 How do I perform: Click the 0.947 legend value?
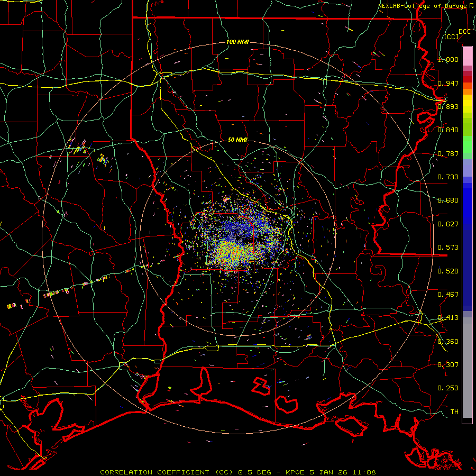448,83
